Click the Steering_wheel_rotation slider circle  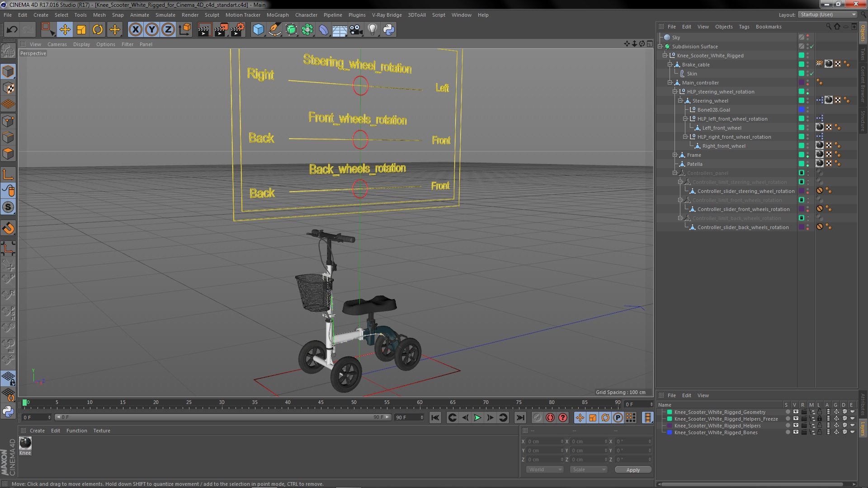click(x=360, y=85)
